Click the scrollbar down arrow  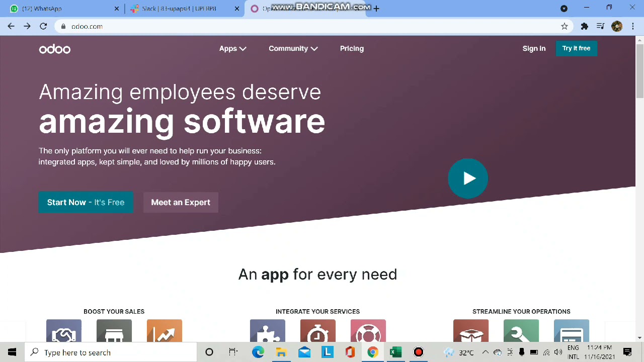tap(639, 338)
